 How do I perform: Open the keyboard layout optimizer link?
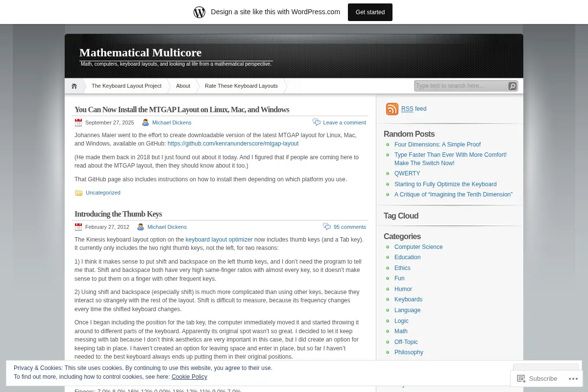[x=219, y=240]
